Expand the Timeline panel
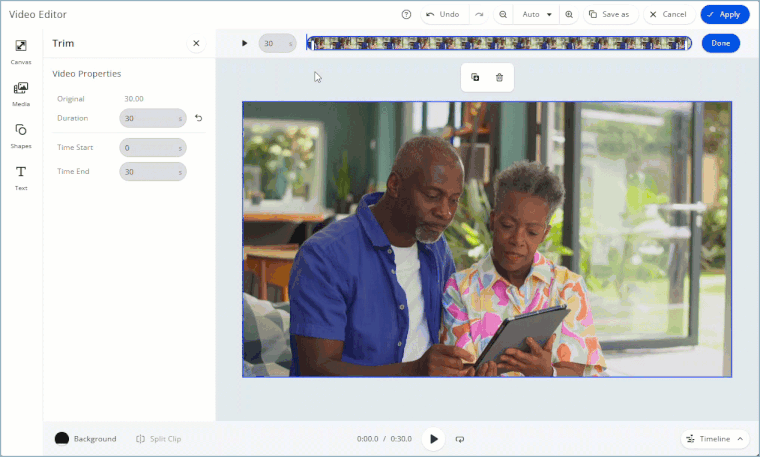760x457 pixels. pos(715,439)
